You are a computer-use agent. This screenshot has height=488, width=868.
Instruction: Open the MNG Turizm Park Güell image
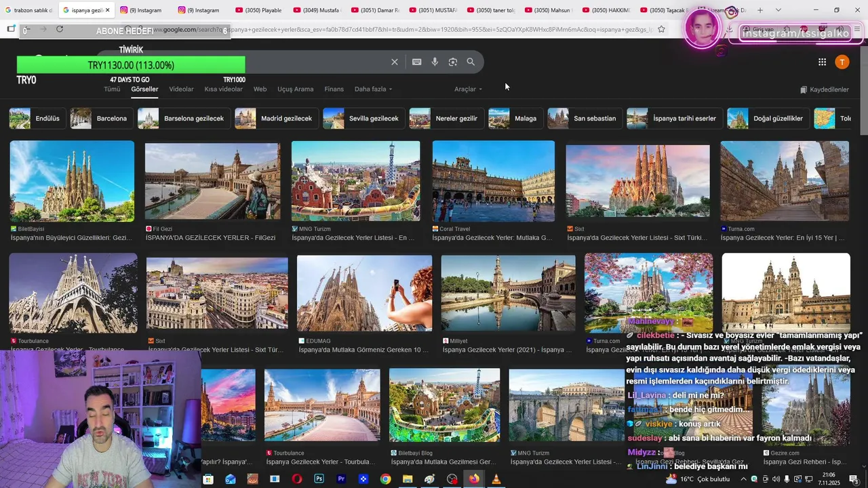pyautogui.click(x=355, y=181)
